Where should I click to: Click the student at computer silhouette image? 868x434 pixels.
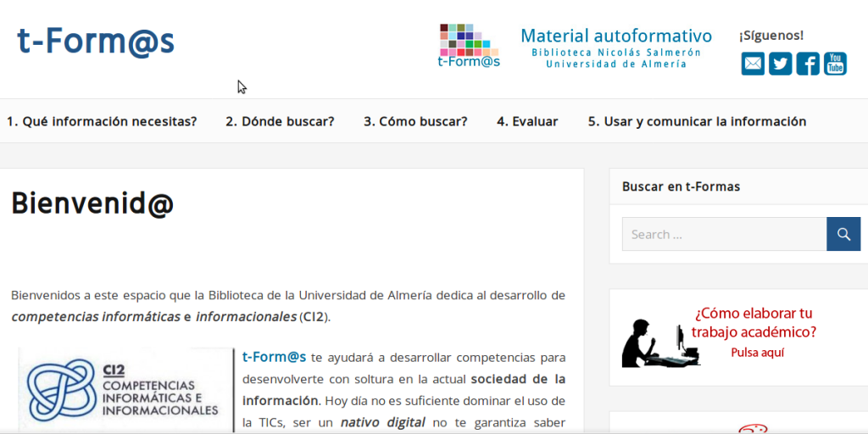[x=661, y=343]
